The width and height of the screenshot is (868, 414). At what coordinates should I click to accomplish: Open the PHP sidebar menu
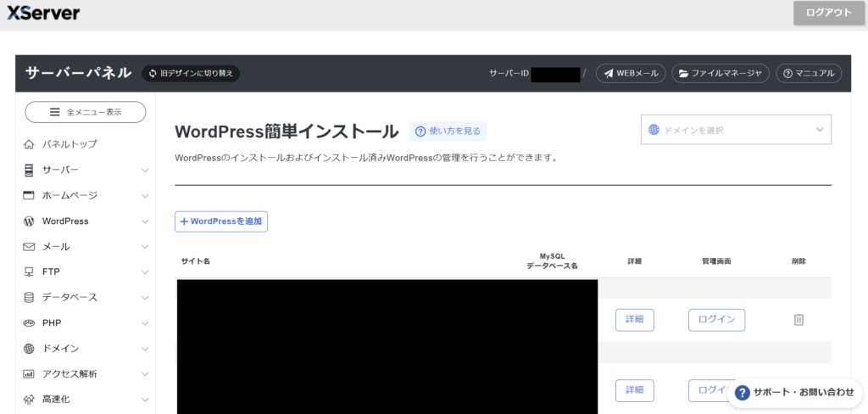click(52, 322)
